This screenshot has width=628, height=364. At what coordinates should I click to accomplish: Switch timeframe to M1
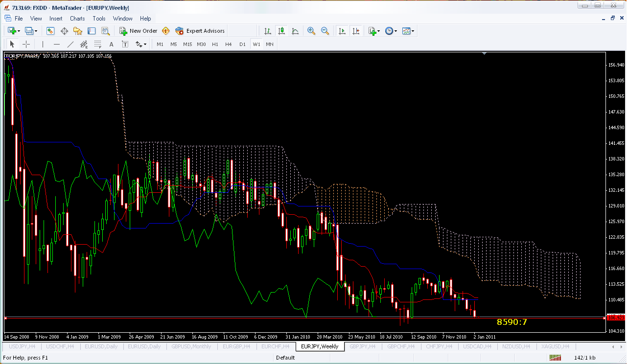click(160, 44)
